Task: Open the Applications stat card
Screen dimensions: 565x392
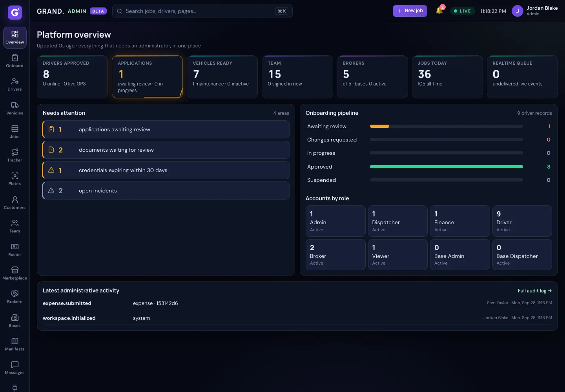Action: point(147,77)
